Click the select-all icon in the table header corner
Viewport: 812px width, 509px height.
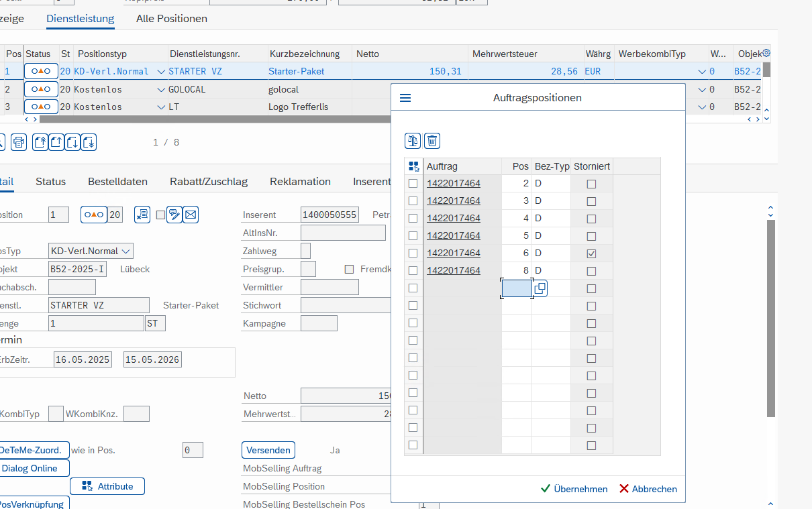point(413,166)
